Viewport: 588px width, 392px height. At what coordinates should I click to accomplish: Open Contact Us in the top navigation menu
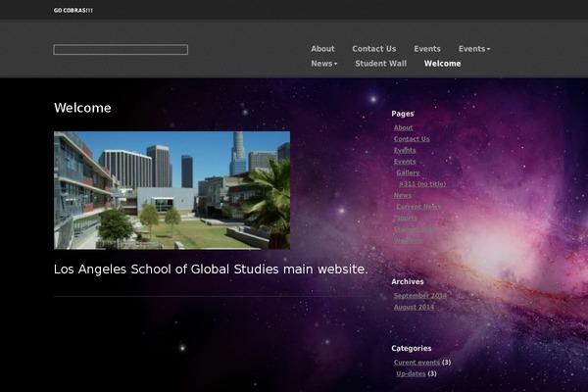(374, 49)
